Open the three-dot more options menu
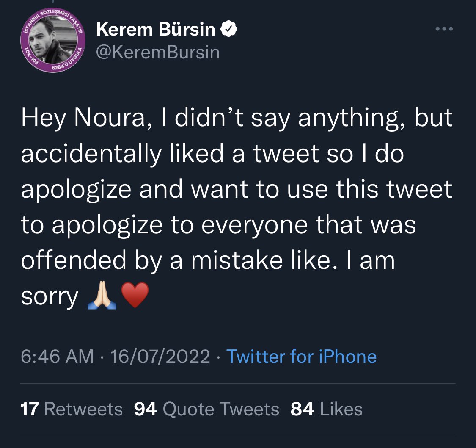The image size is (476, 448). point(444,29)
